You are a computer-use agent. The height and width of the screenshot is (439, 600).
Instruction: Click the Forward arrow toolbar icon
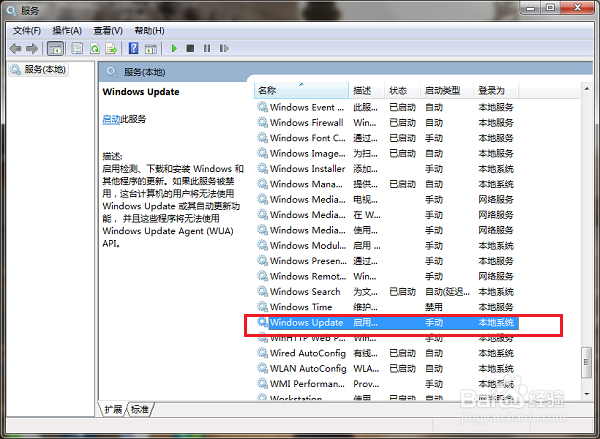(32, 49)
